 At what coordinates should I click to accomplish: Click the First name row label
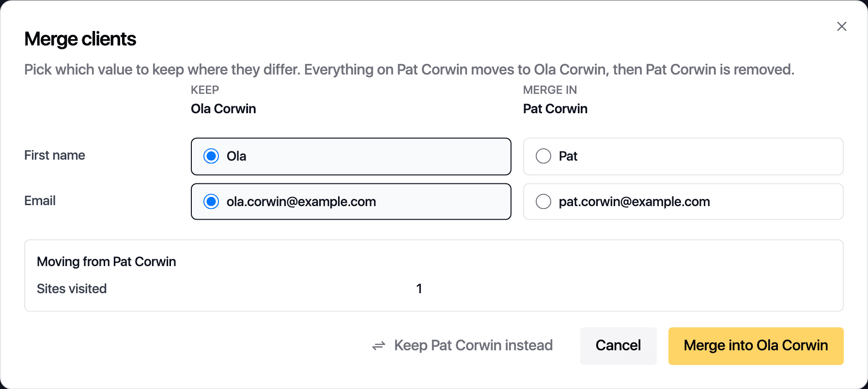pos(55,155)
